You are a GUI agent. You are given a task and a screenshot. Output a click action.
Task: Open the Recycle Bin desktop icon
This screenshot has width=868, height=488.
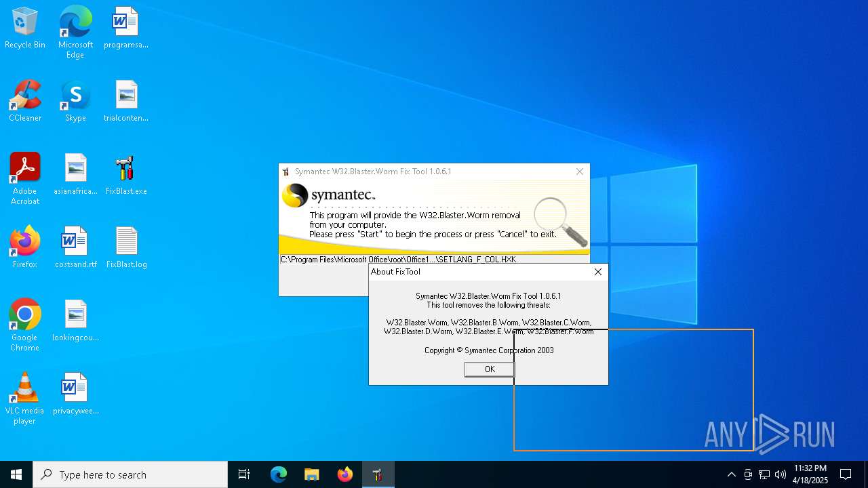pos(25,28)
